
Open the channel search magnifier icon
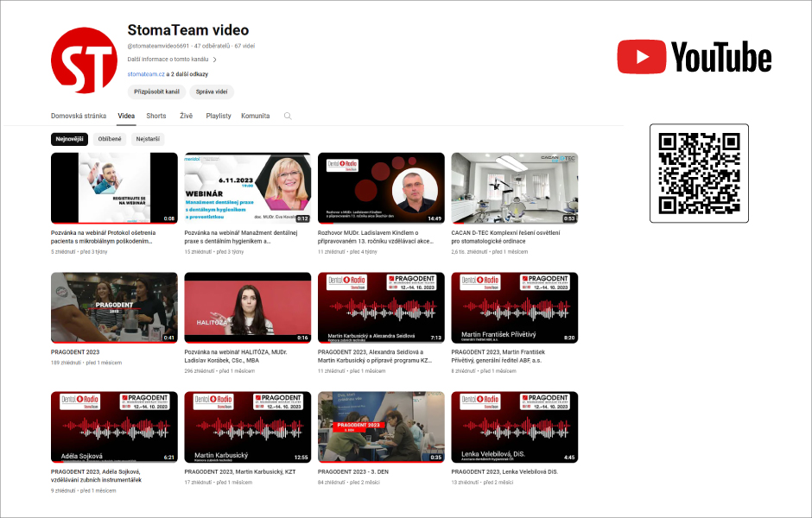288,116
